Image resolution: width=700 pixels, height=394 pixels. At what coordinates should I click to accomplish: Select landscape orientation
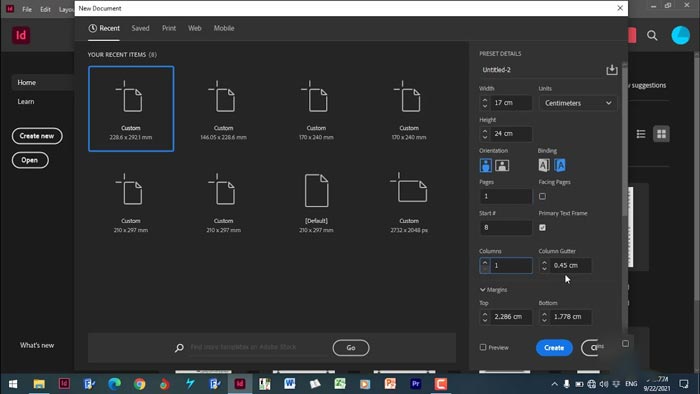pos(502,166)
